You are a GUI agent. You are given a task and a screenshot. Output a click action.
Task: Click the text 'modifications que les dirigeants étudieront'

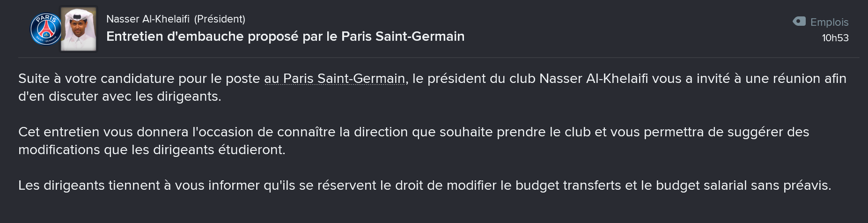[x=151, y=150]
